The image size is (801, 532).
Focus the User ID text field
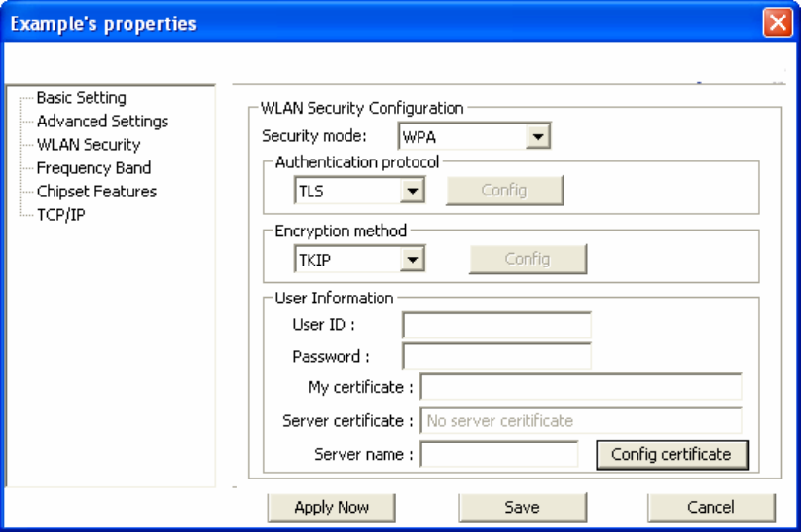click(496, 325)
